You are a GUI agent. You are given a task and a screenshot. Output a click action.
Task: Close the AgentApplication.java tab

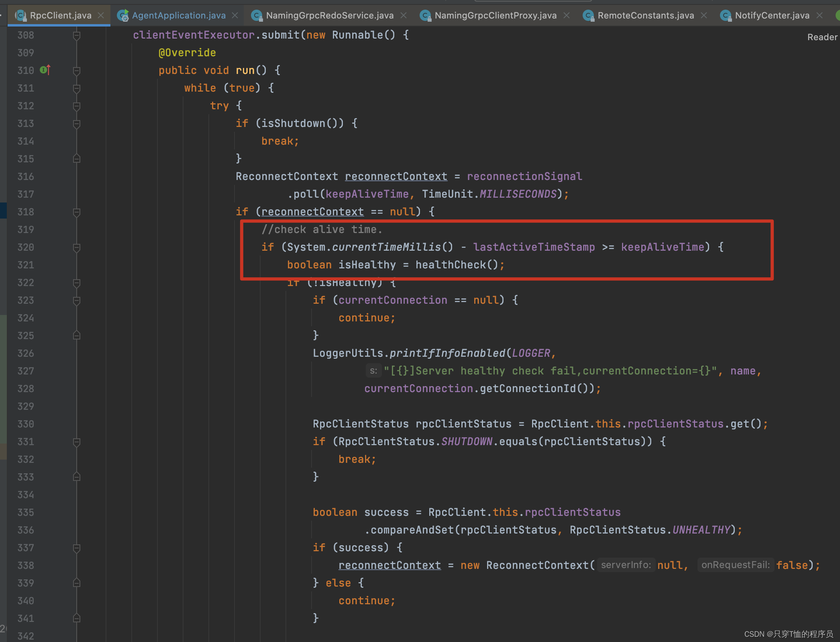coord(235,15)
